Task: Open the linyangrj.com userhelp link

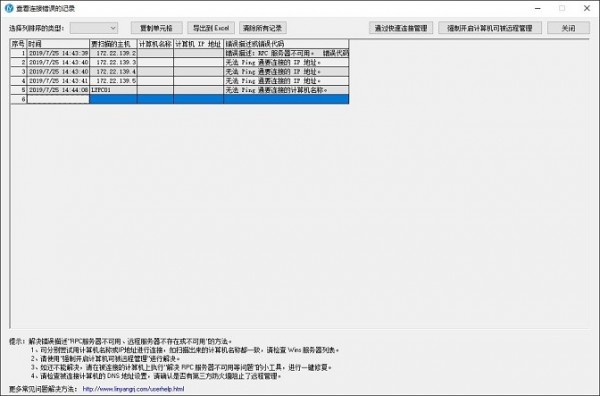Action: tap(133, 389)
